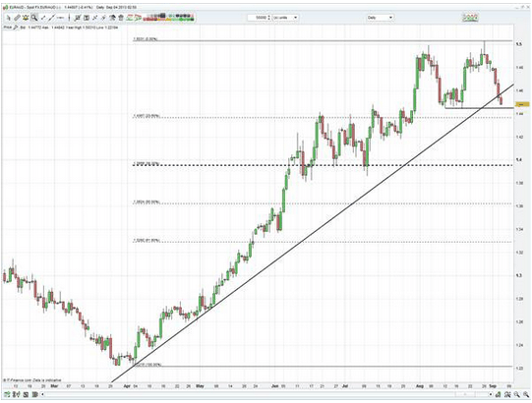532x403 pixels.
Task: Click the quantity stepper arrows beside 50000
Action: tap(268, 18)
